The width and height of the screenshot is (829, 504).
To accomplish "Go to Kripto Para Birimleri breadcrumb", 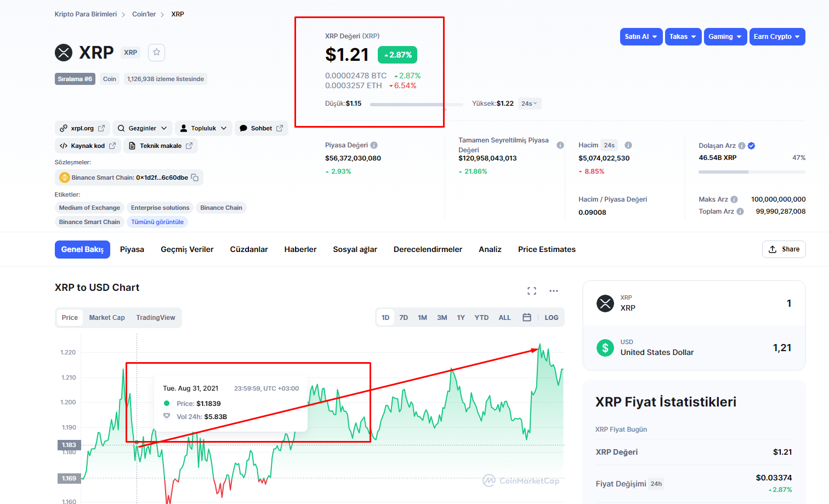I will pos(86,14).
